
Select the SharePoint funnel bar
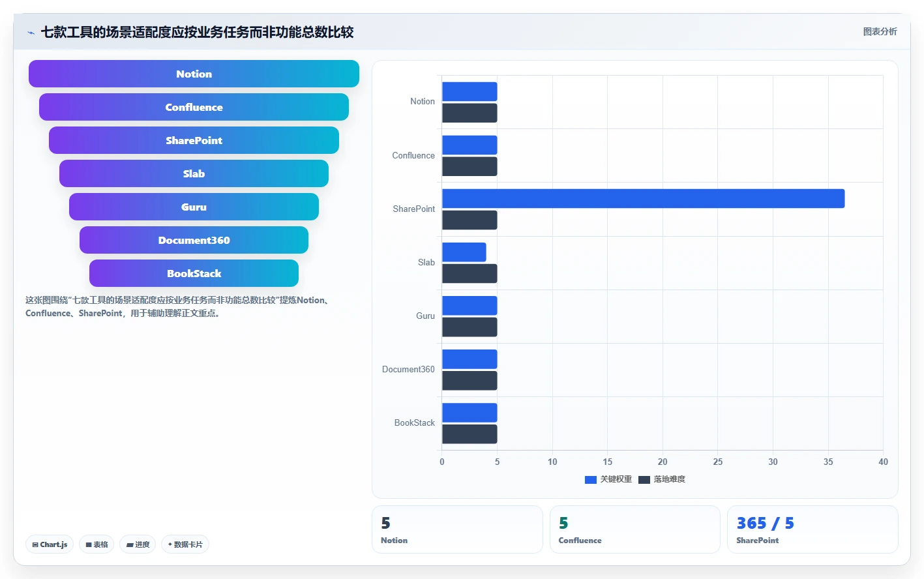pyautogui.click(x=194, y=140)
